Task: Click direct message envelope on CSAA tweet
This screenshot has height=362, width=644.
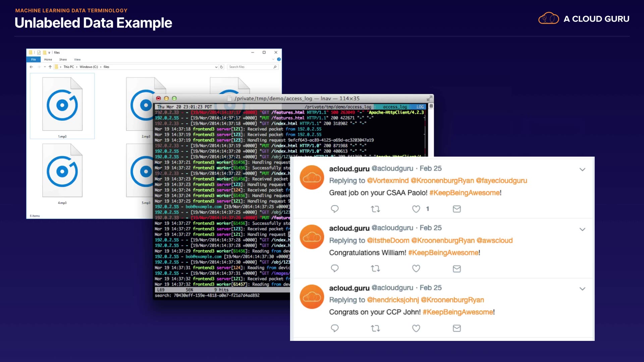Action: (x=457, y=209)
